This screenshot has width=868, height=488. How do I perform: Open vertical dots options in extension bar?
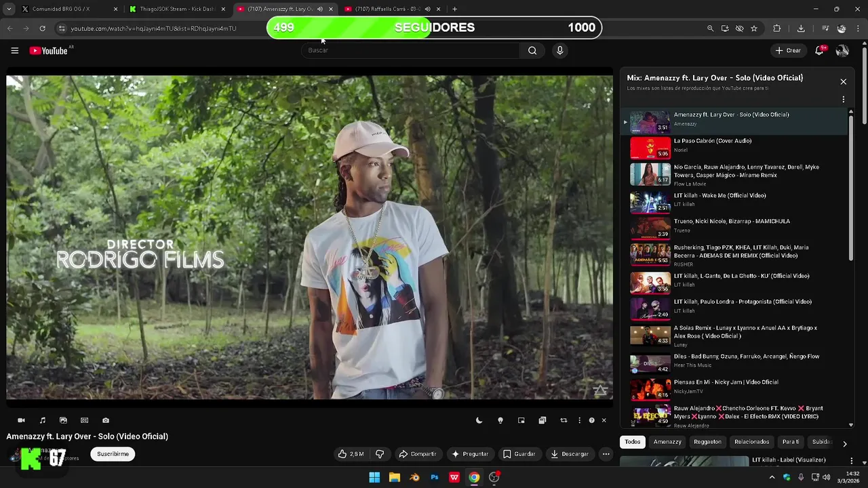tap(579, 420)
